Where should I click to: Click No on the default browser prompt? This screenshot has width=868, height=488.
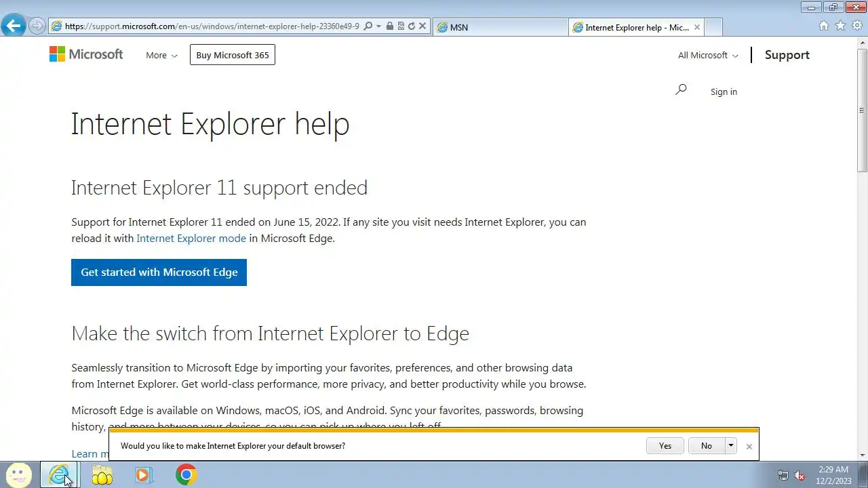tap(707, 445)
